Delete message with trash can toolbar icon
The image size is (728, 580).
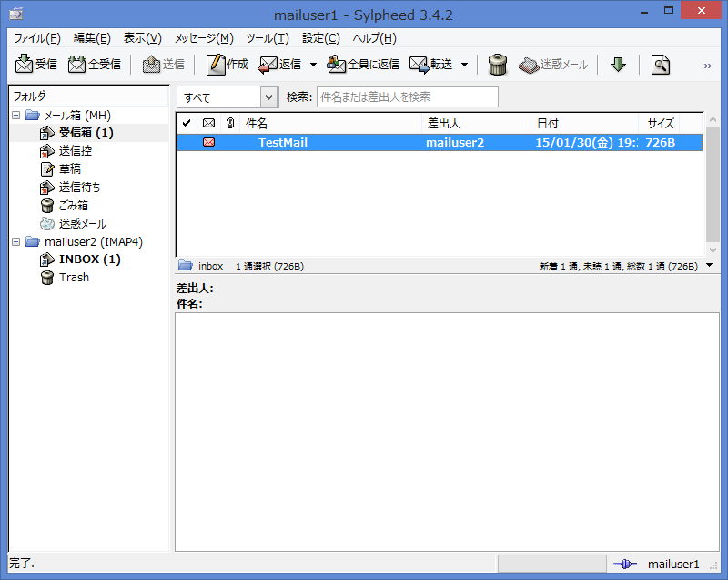pyautogui.click(x=497, y=65)
